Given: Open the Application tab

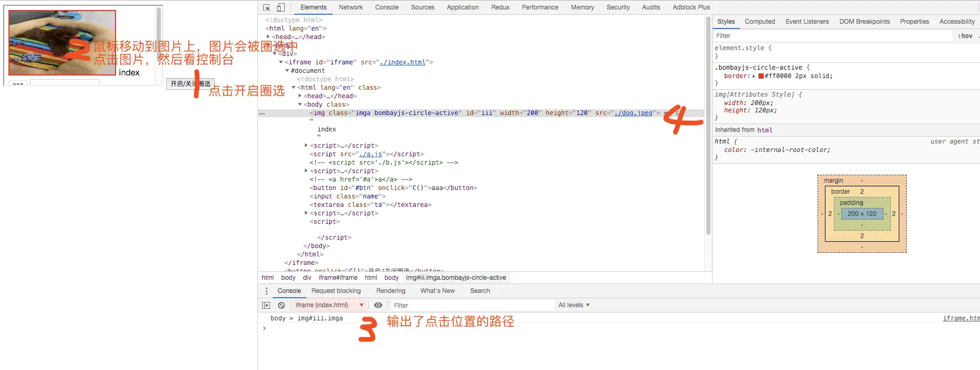Looking at the screenshot, I should 463,7.
